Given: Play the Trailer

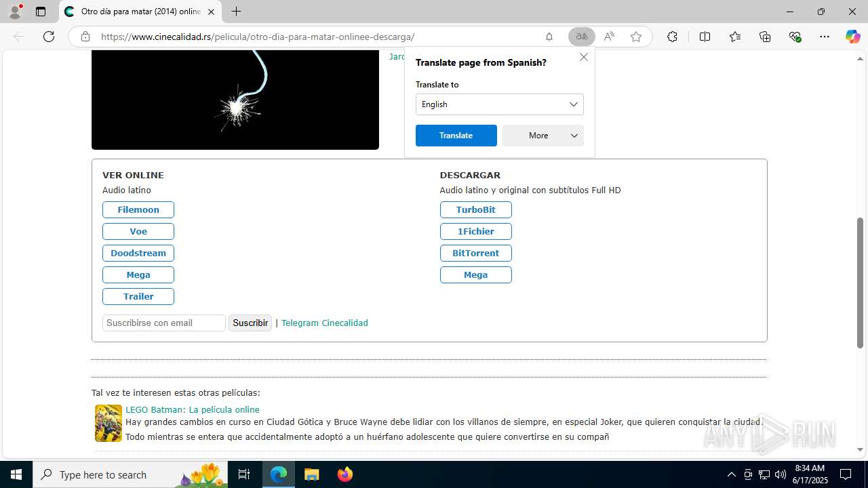Looking at the screenshot, I should pyautogui.click(x=138, y=296).
